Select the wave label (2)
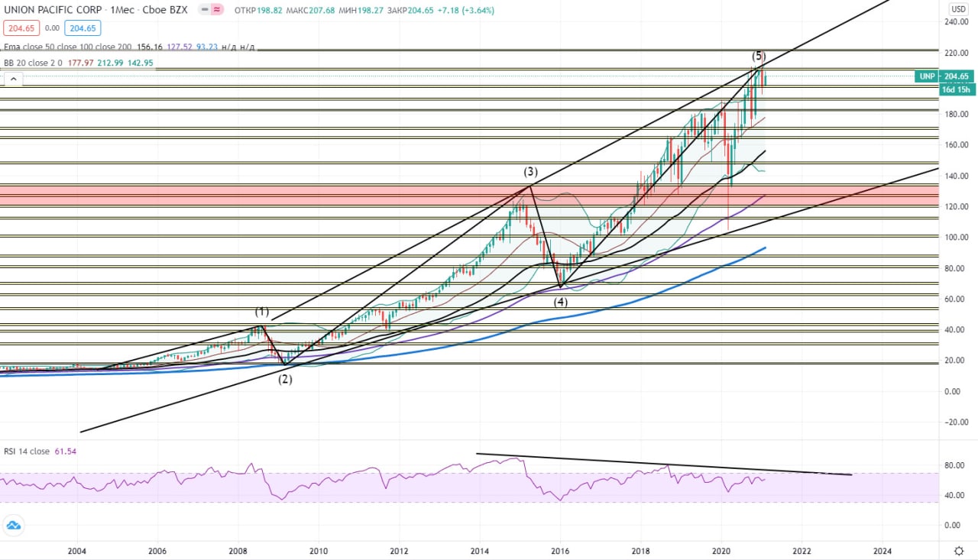 tap(285, 378)
